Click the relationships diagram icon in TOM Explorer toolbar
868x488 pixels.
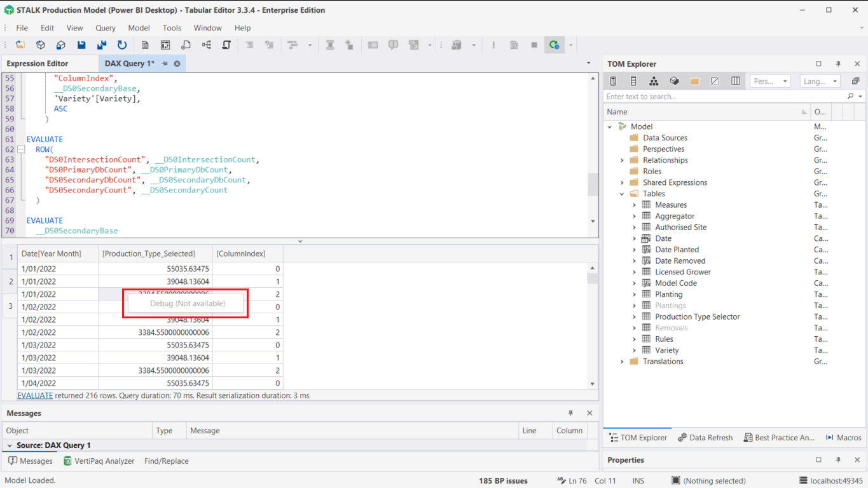(x=654, y=81)
